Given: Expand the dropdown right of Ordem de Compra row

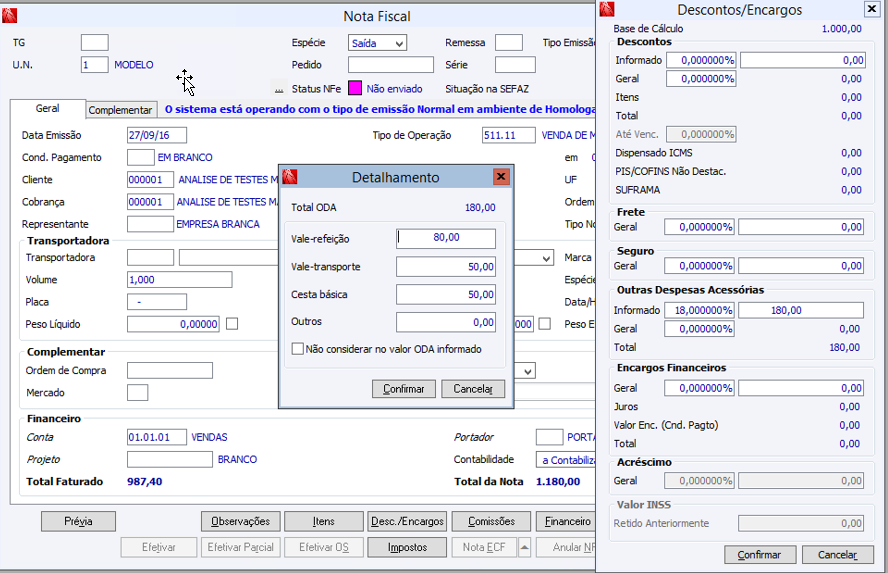Looking at the screenshot, I should [528, 371].
